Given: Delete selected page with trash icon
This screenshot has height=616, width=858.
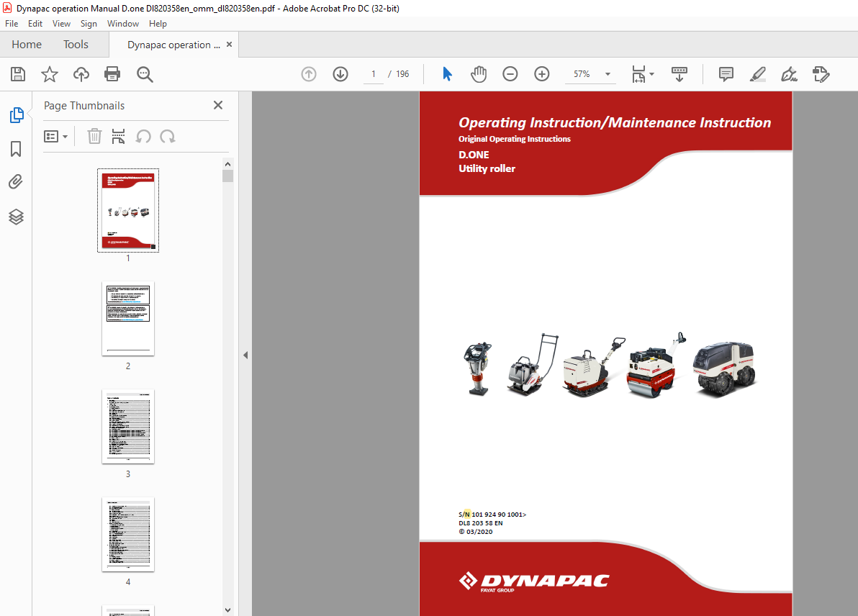Looking at the screenshot, I should [95, 136].
